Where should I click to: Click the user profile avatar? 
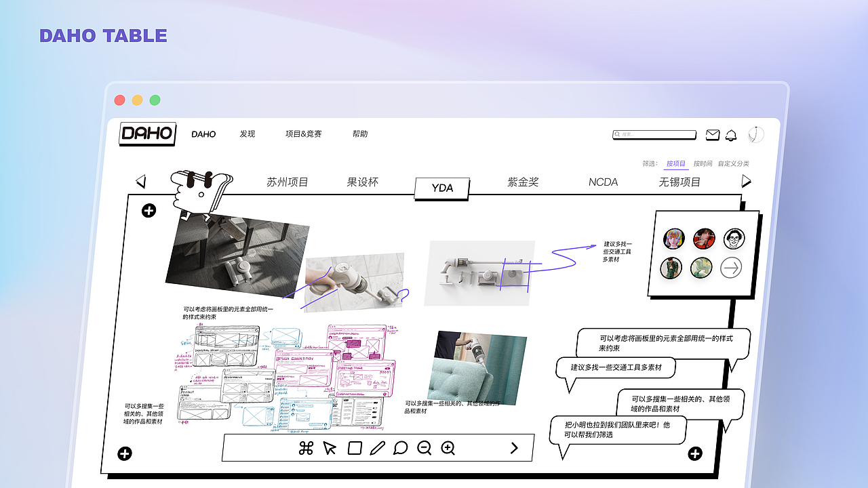[x=756, y=135]
